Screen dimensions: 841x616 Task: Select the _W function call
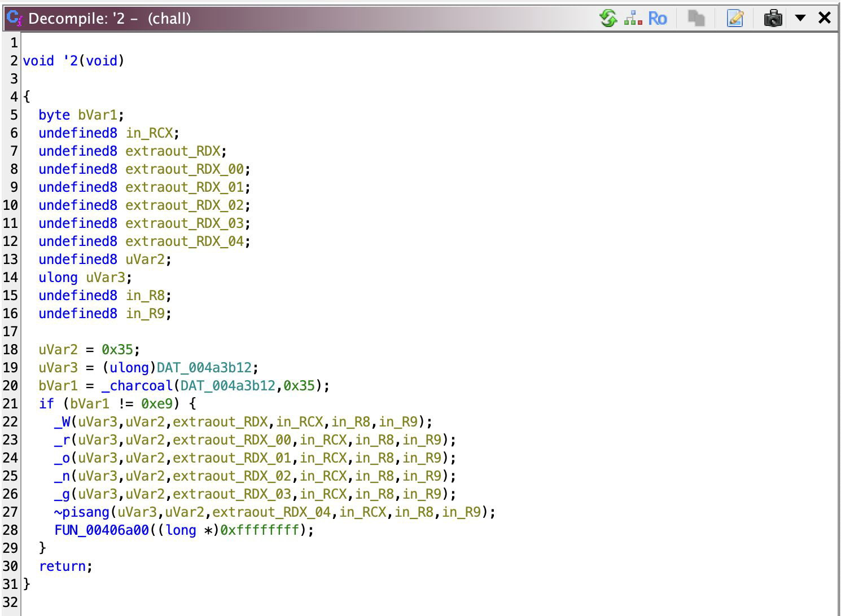(x=62, y=422)
